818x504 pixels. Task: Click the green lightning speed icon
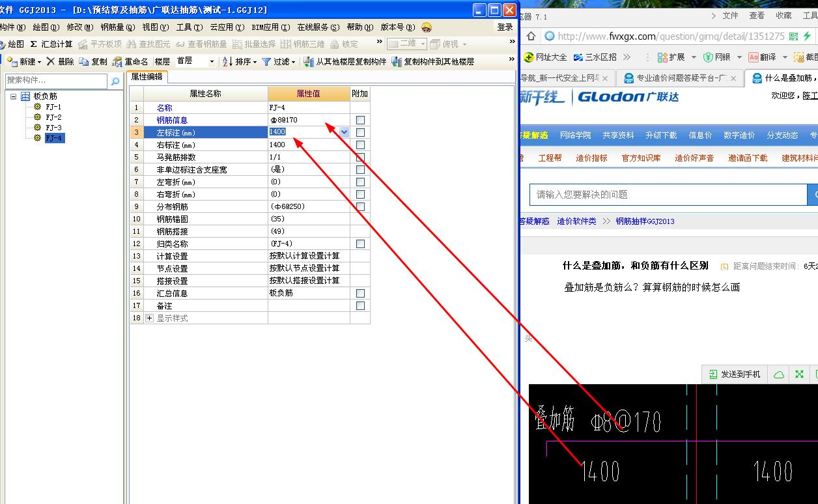tap(807, 36)
